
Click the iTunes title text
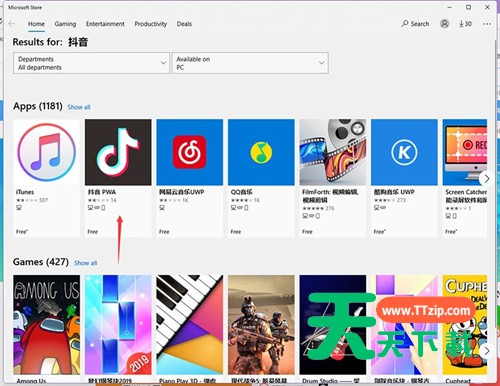pyautogui.click(x=25, y=192)
